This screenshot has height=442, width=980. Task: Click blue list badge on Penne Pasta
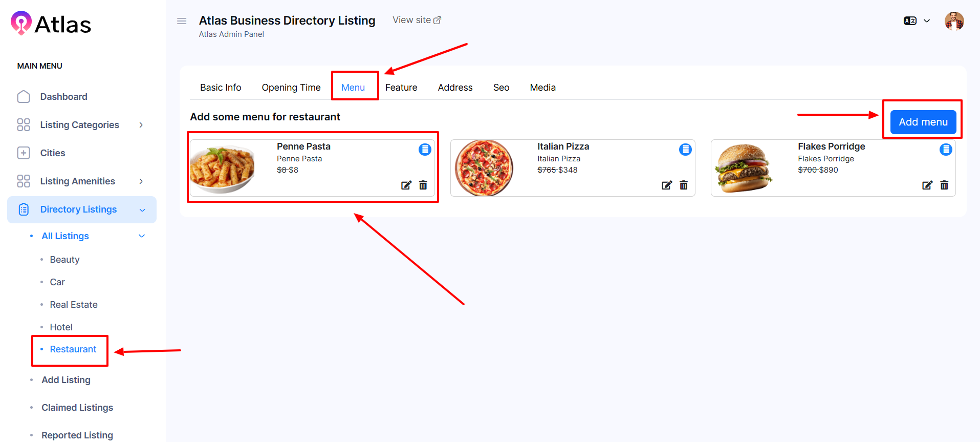(425, 150)
